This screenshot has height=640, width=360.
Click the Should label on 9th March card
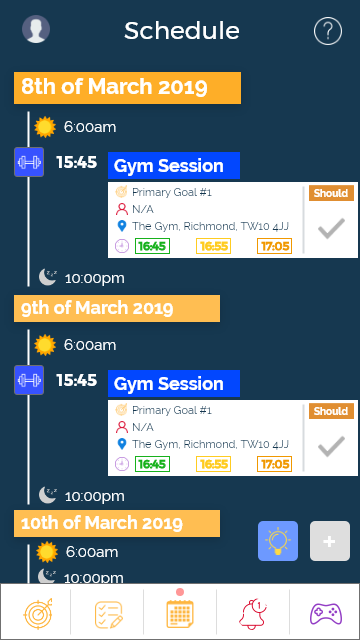(331, 411)
